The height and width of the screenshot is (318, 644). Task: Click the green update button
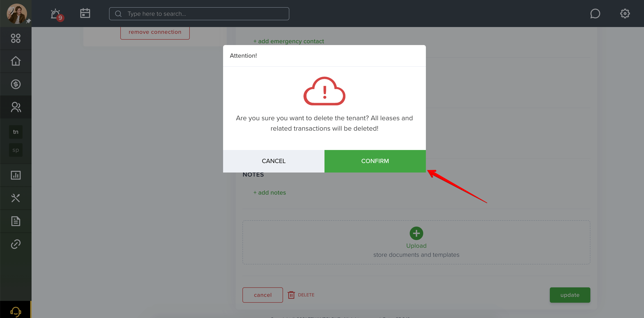(x=570, y=295)
